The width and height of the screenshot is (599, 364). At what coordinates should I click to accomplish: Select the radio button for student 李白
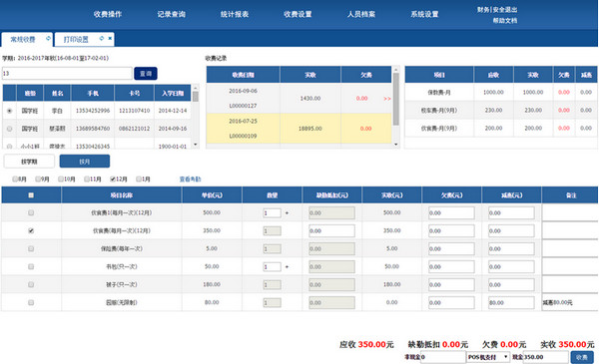click(x=9, y=111)
